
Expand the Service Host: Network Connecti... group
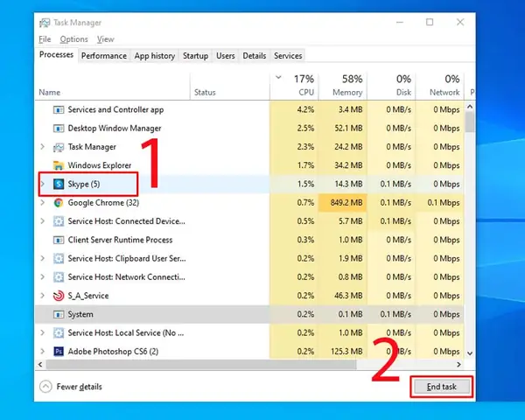pyautogui.click(x=43, y=277)
